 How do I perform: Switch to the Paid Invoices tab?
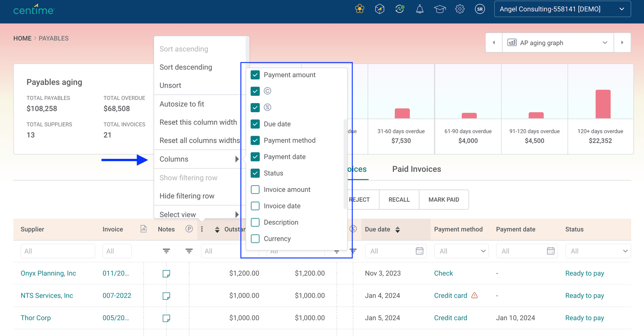(416, 169)
